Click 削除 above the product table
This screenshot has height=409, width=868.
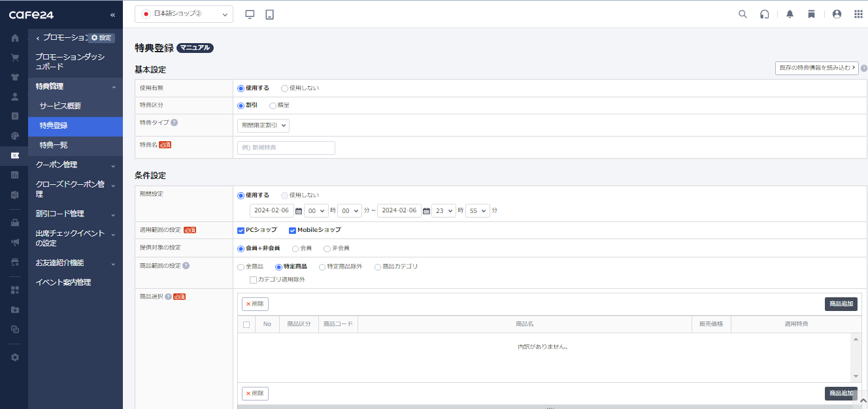coord(255,304)
